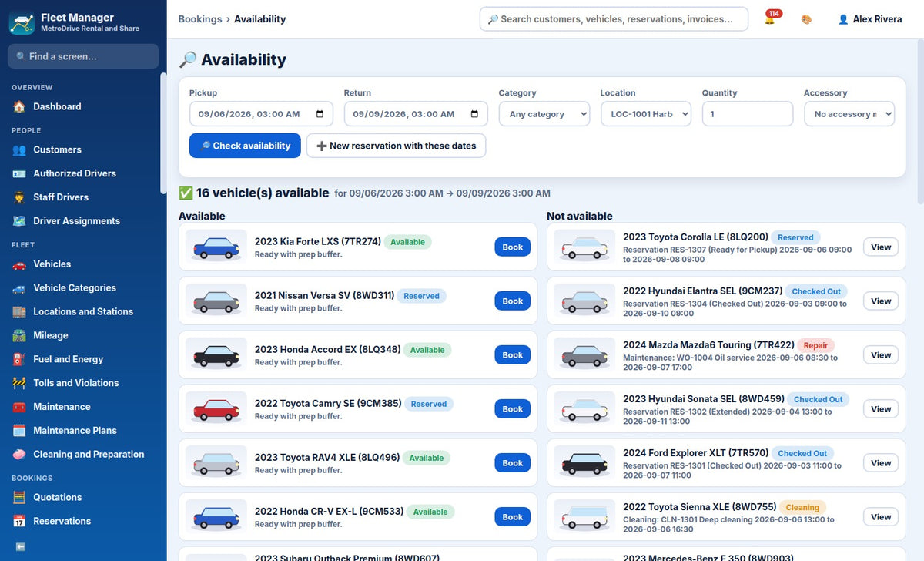The image size is (924, 561).
Task: Open the Accessory dropdown
Action: click(849, 114)
